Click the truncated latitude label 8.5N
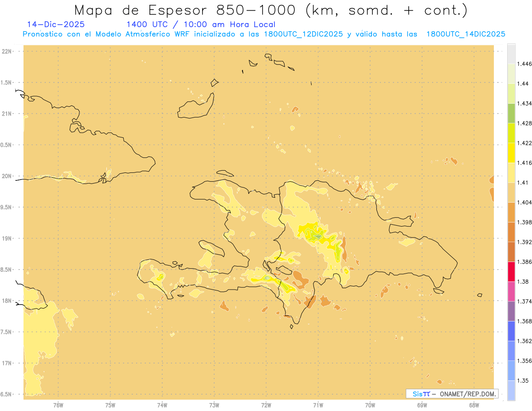The width and height of the screenshot is (532, 411). coord(7,270)
